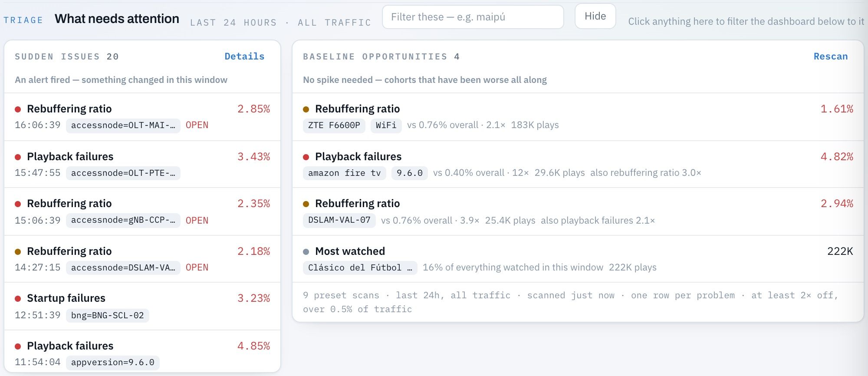Hide the triage panel with Hide button

pos(595,16)
